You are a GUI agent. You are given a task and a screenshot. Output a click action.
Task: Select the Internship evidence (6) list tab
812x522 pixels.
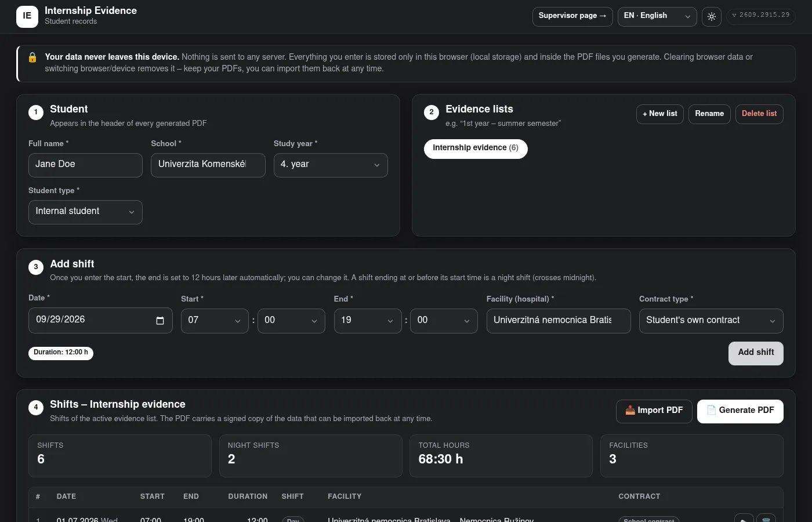476,148
